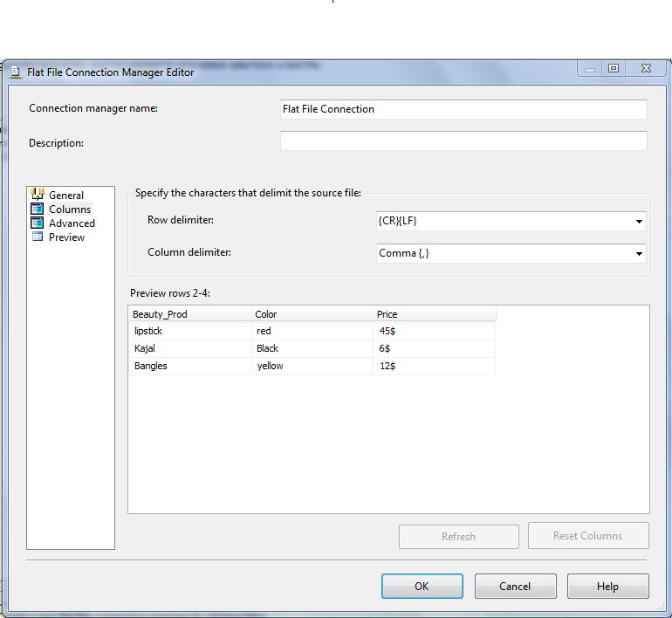Click in the Description text field
Image resolution: width=672 pixels, height=618 pixels.
pos(463,141)
